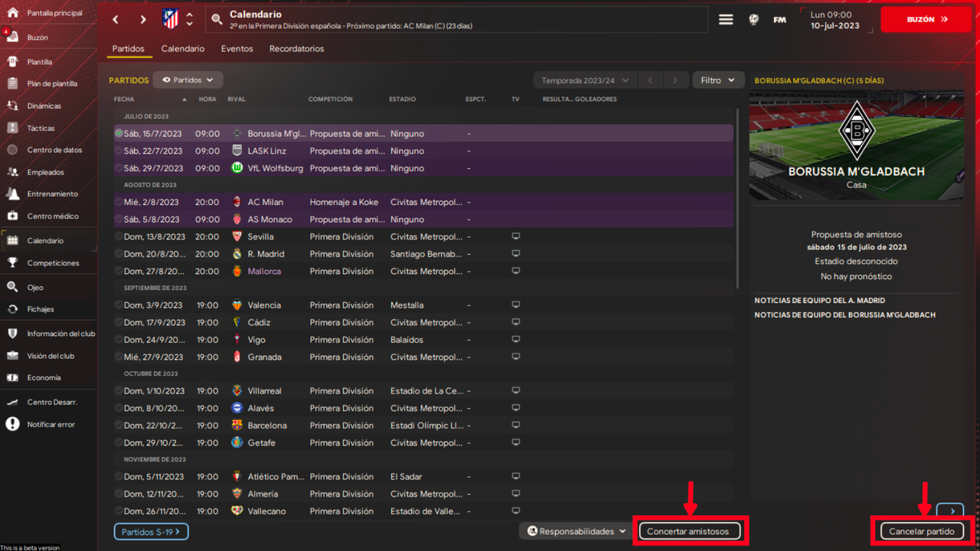Toggle radio button for Borussia M'gladbach match

[119, 133]
